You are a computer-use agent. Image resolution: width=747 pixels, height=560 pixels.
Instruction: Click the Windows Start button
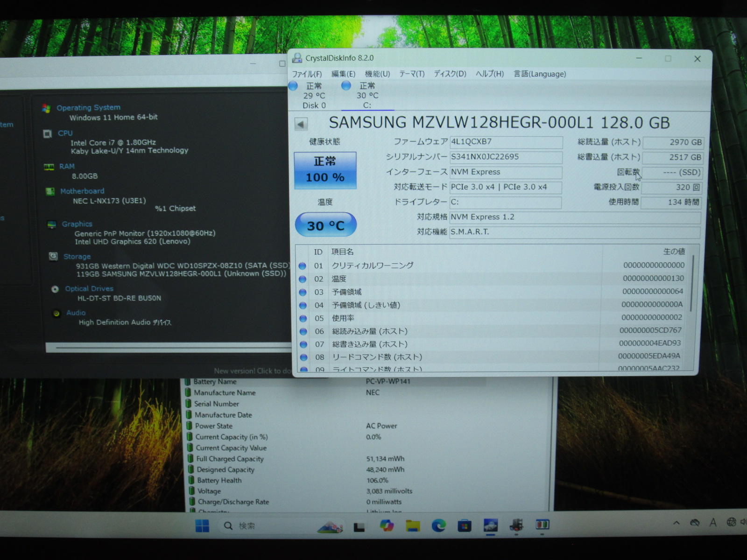point(202,526)
